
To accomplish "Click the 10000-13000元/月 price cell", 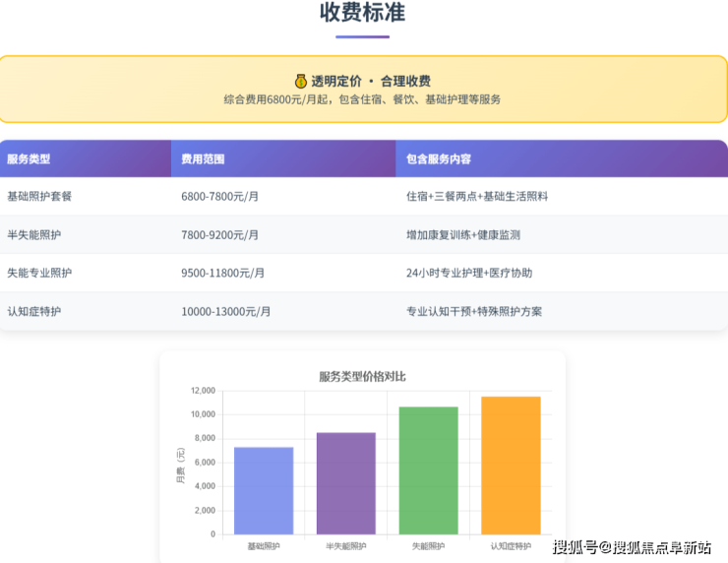I will 225,311.
